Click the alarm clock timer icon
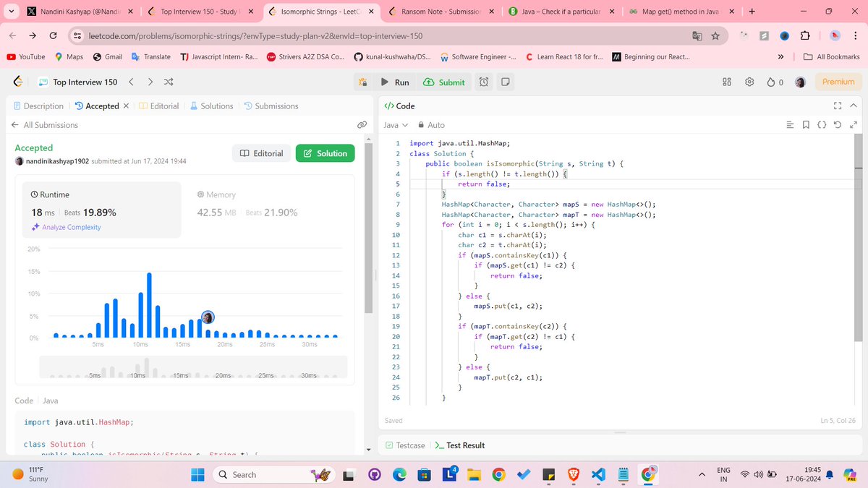868x488 pixels. pyautogui.click(x=484, y=82)
